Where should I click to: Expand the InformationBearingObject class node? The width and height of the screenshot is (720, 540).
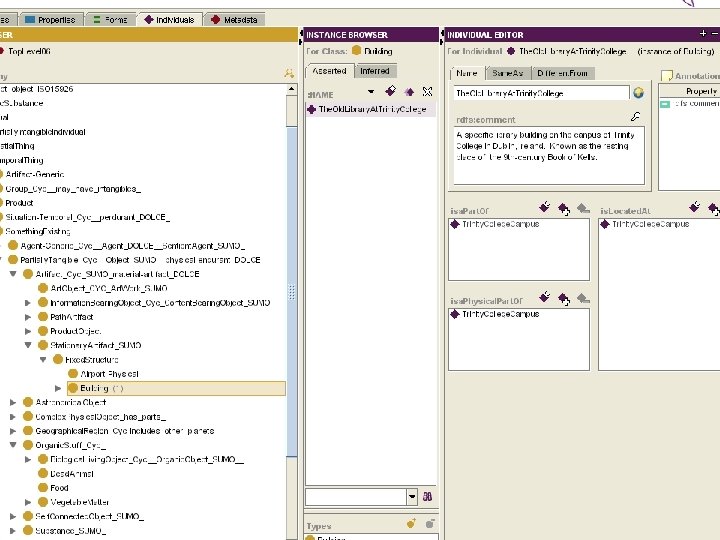(x=28, y=303)
